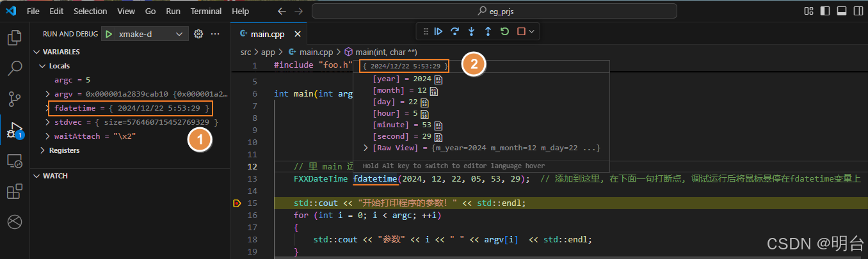This screenshot has width=868, height=259.
Task: View binary data for [hour] value
Action: (424, 114)
